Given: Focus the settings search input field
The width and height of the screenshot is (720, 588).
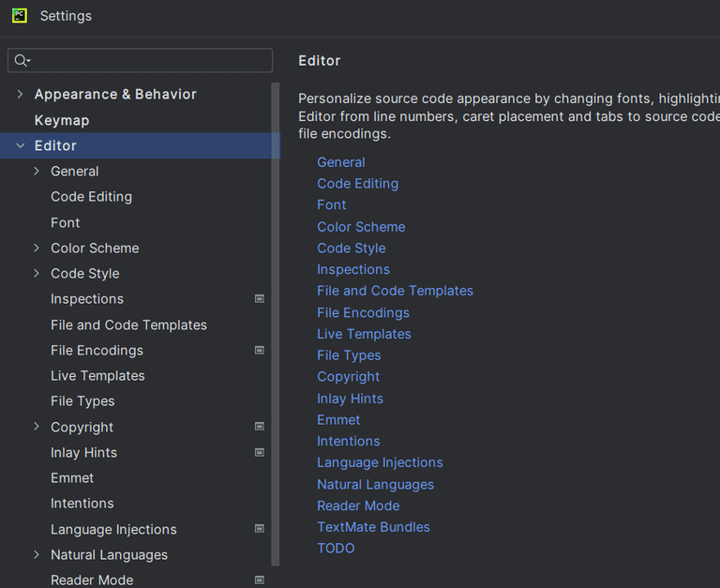Looking at the screenshot, I should point(150,61).
